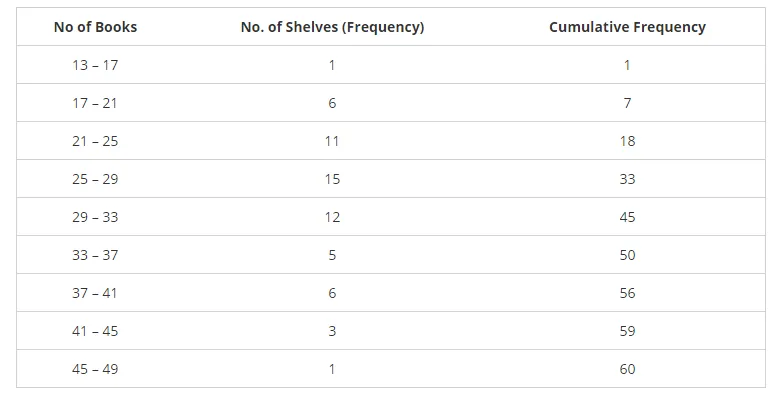Click the 21 – 25 class interval cell
Screen dimensions: 784x401
95,141
